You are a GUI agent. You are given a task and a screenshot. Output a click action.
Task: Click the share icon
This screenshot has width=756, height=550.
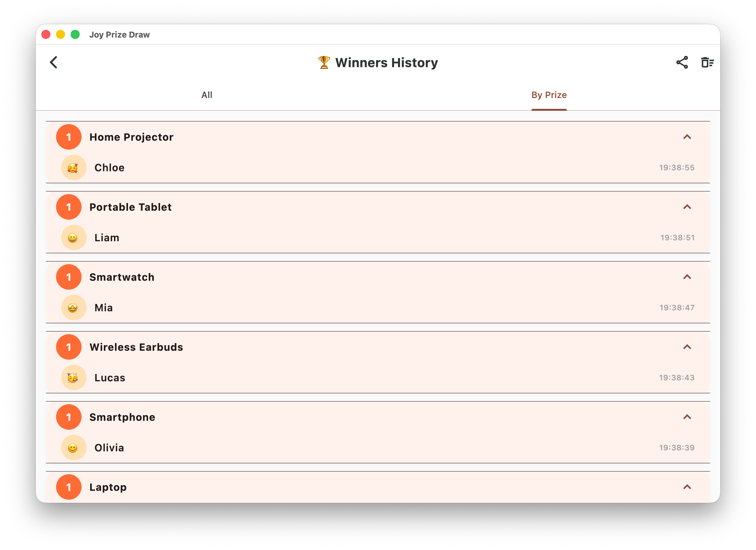pyautogui.click(x=682, y=62)
